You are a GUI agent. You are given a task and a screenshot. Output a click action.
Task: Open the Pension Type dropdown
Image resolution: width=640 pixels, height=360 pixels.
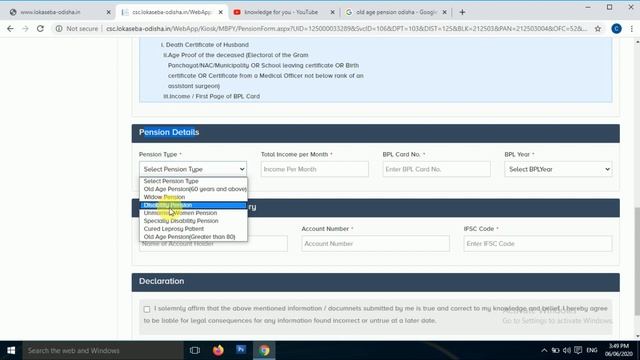[x=193, y=169]
